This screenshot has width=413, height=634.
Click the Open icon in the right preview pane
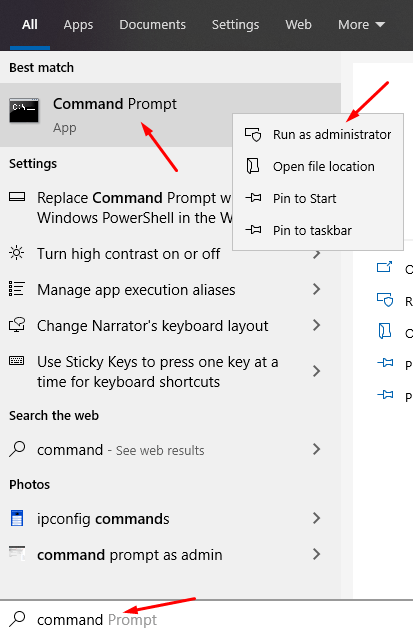(384, 267)
